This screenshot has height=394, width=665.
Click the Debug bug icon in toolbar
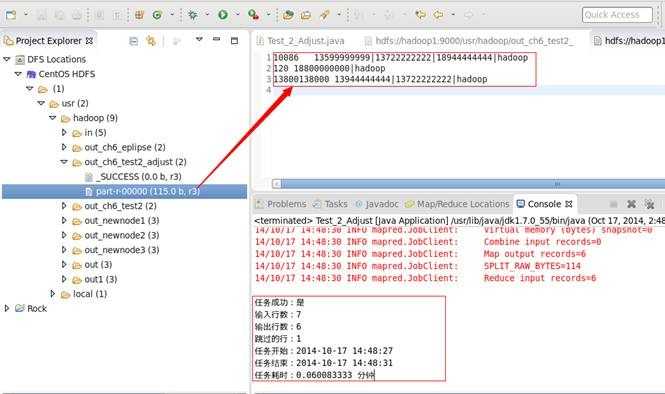coord(193,15)
